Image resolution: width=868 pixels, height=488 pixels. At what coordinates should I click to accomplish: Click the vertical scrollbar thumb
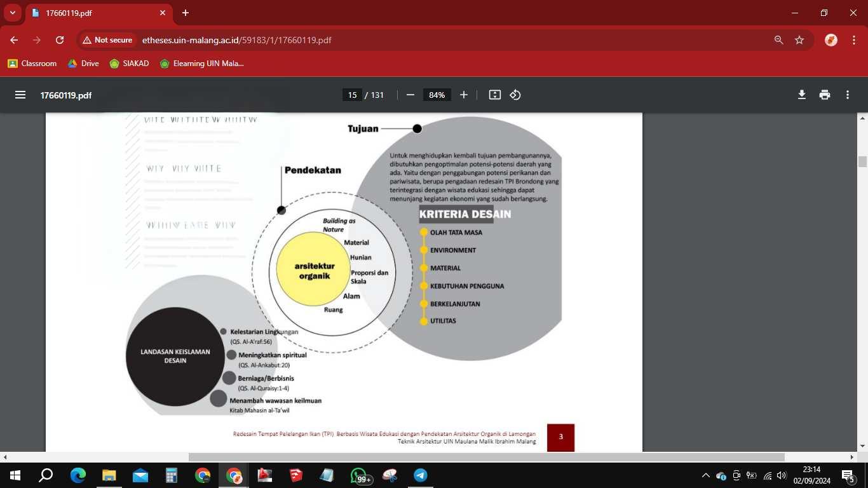[x=862, y=161]
